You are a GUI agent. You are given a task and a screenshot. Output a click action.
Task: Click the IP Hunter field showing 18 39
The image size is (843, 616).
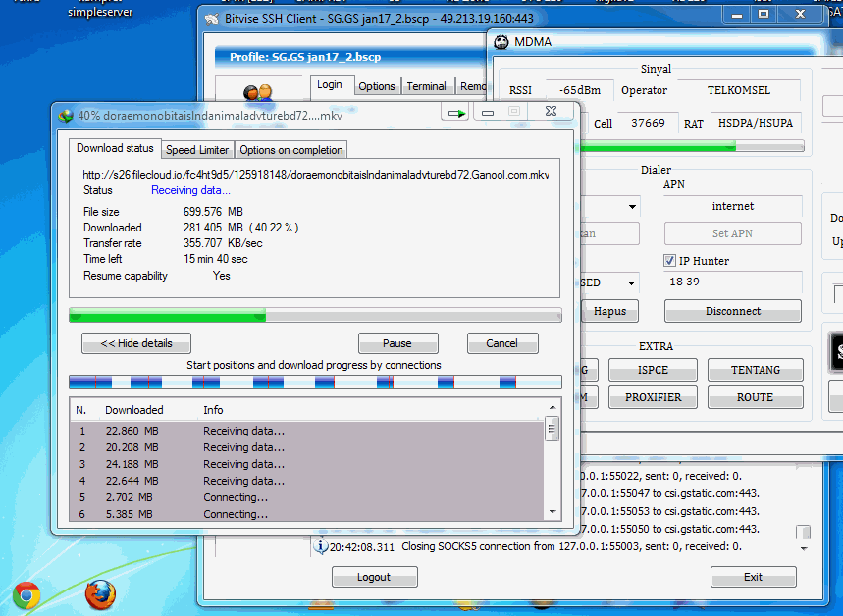point(733,282)
